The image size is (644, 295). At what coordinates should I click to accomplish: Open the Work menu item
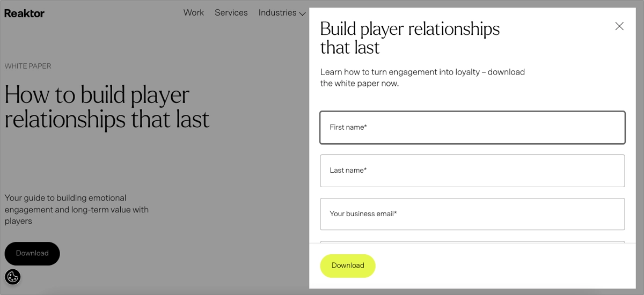(x=194, y=13)
